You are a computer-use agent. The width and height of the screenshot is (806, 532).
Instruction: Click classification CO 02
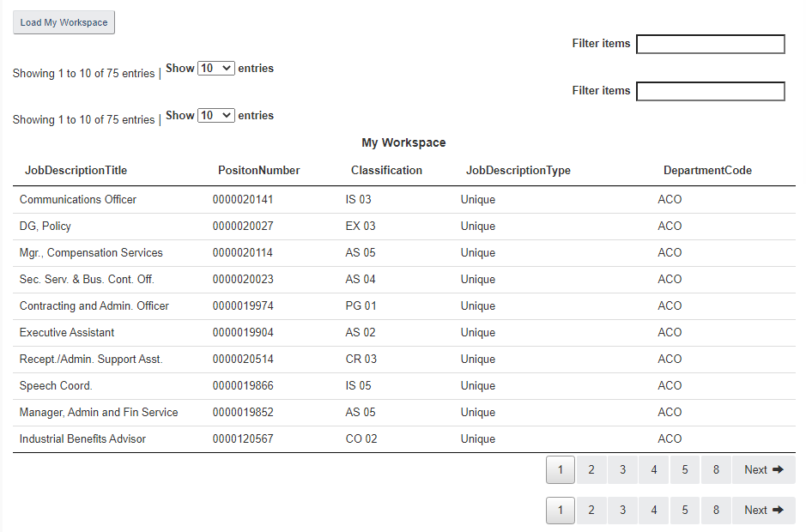click(361, 439)
